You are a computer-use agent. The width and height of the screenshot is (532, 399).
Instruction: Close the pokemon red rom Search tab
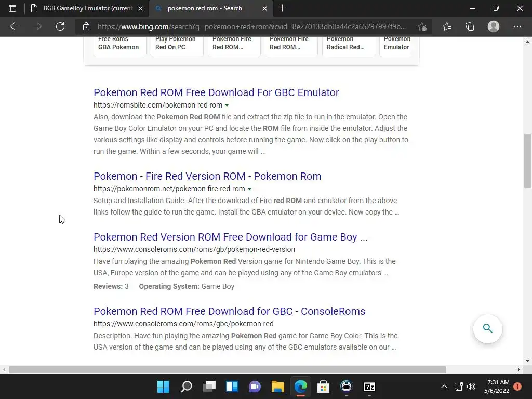point(264,9)
